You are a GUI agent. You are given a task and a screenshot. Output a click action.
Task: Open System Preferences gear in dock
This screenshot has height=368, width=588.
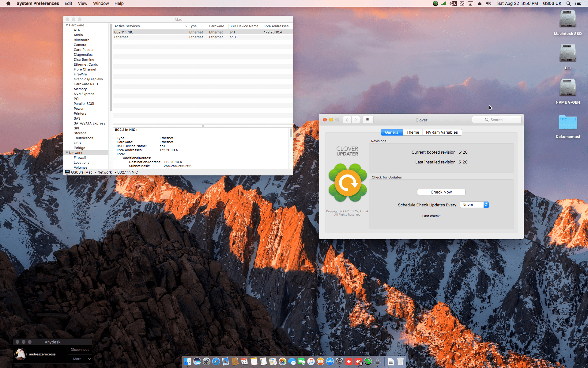click(x=339, y=362)
